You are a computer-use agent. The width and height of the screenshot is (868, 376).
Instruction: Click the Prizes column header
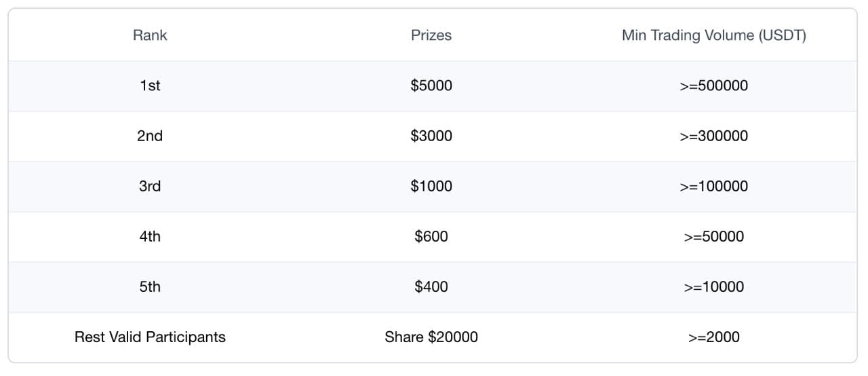click(x=431, y=35)
